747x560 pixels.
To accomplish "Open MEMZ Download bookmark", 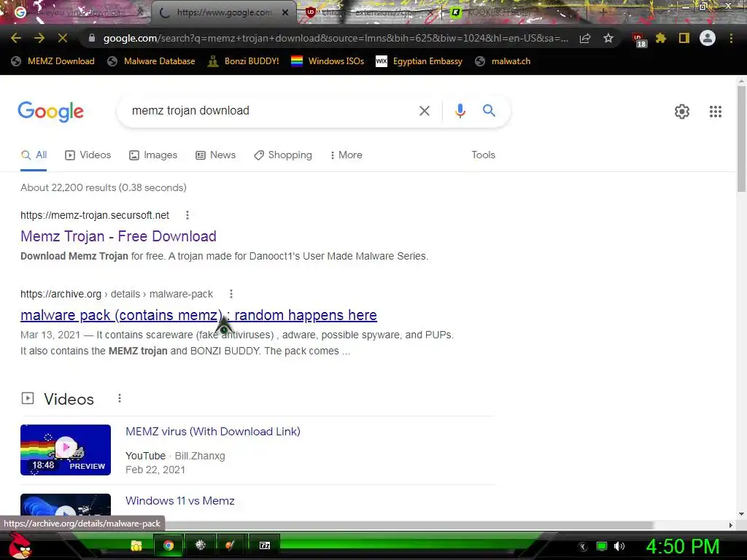I will 53,61.
